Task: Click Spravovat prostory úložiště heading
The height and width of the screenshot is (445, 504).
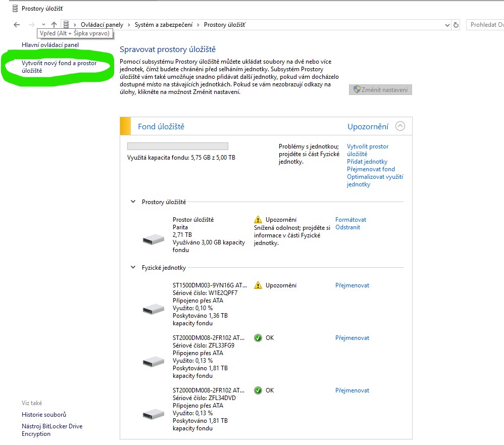Action: 168,49
